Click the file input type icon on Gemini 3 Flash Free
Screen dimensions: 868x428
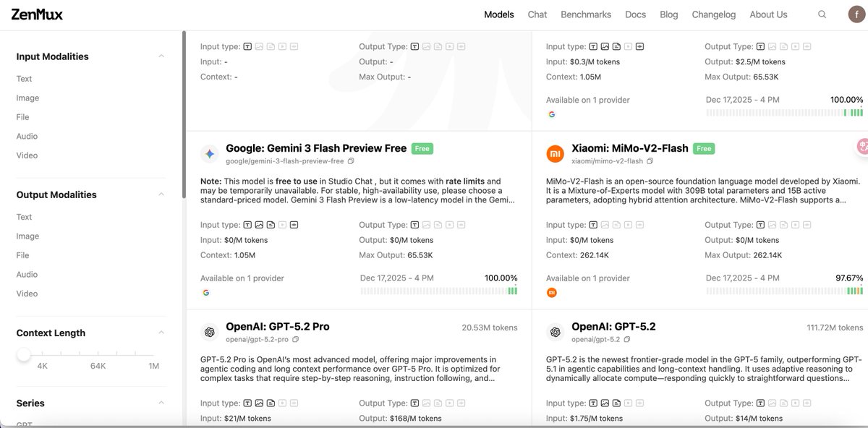[x=271, y=225]
